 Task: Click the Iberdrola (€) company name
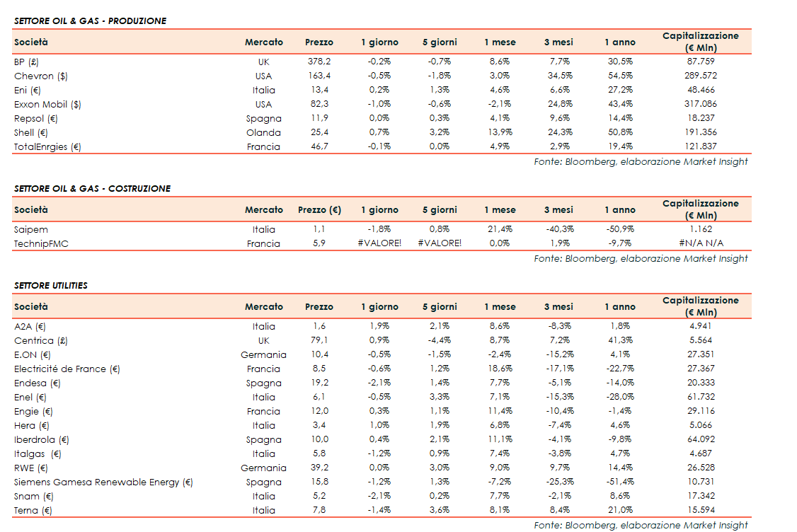coord(42,439)
